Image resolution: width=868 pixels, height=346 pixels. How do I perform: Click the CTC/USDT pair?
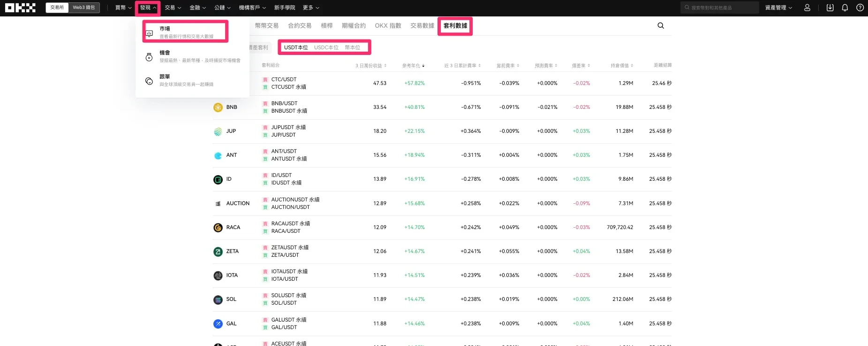(284, 79)
